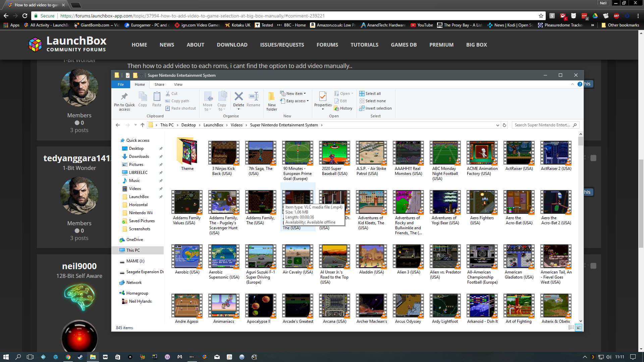Viewport: 644px width, 362px height.
Task: Open taskbar search magnifier
Action: point(18,357)
